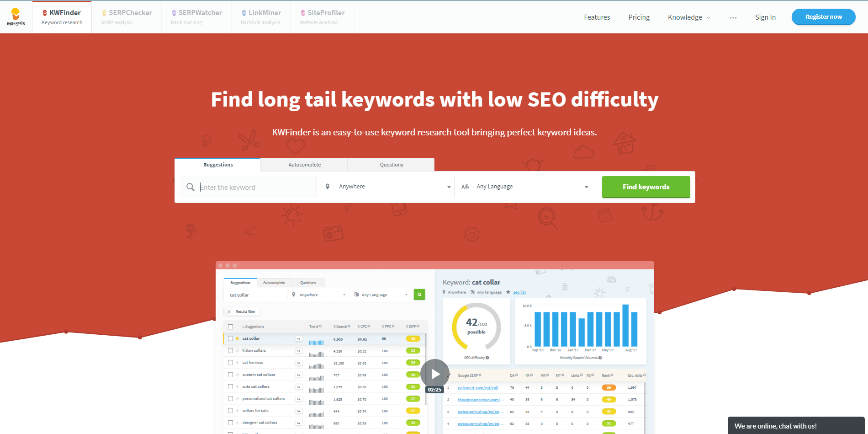Image resolution: width=868 pixels, height=434 pixels.
Task: Click the mangools logo
Action: point(16,17)
